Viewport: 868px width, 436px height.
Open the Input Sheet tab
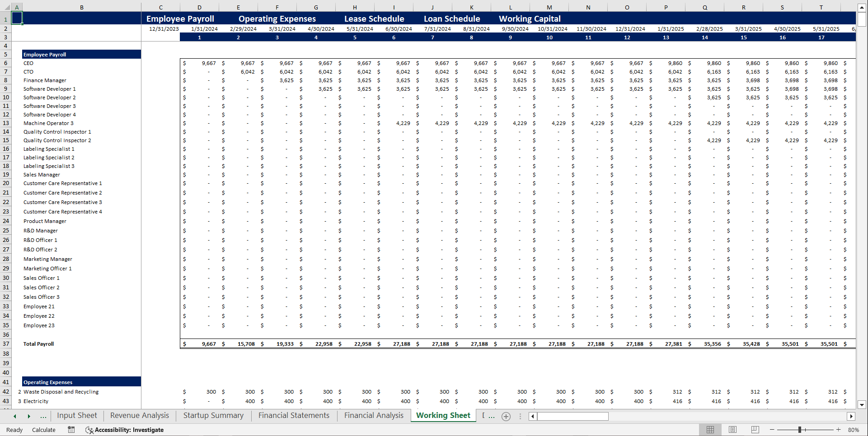coord(77,415)
